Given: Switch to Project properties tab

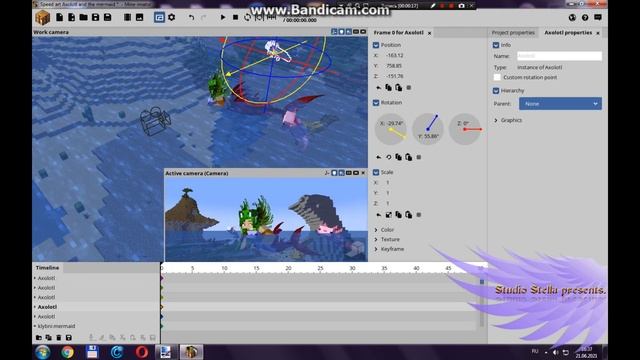Looking at the screenshot, I should 513,32.
